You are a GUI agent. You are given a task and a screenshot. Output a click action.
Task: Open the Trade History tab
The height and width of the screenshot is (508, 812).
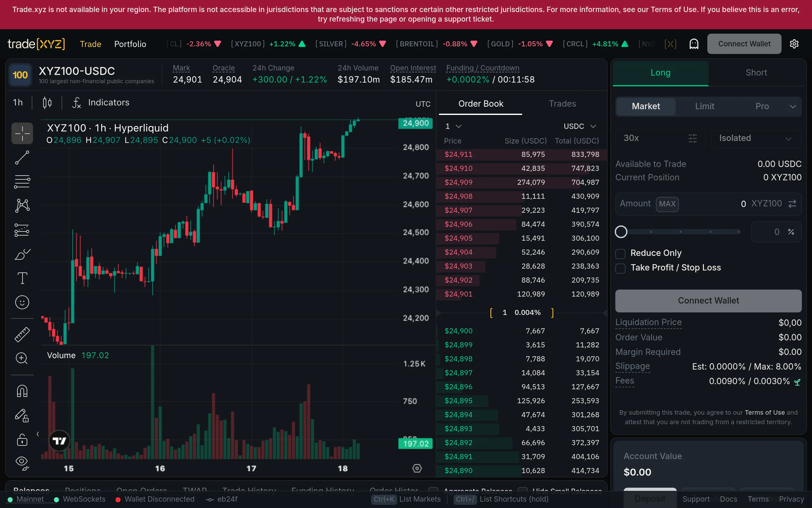(x=249, y=491)
